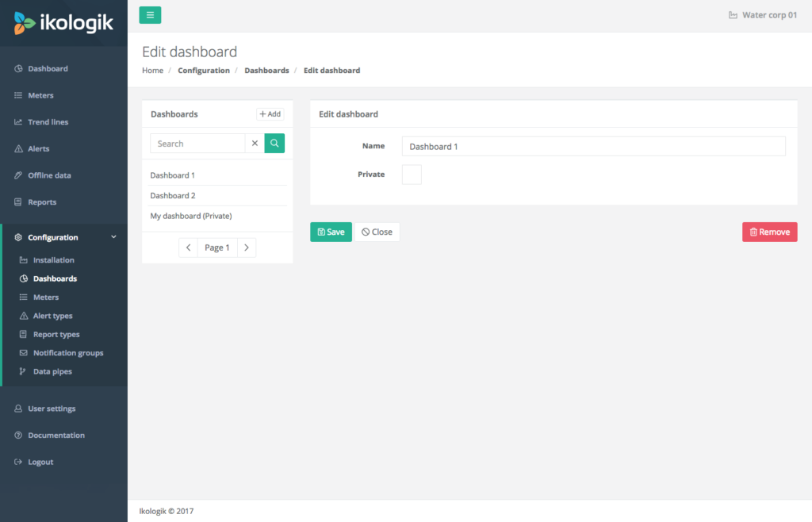Click the Reports document icon
The image size is (812, 522).
tap(18, 202)
